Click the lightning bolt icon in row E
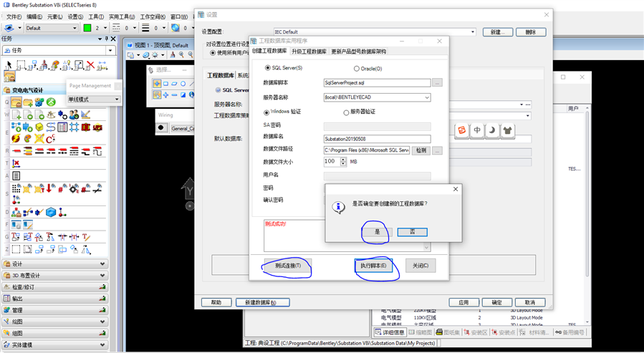The width and height of the screenshot is (644, 353). tap(16, 139)
